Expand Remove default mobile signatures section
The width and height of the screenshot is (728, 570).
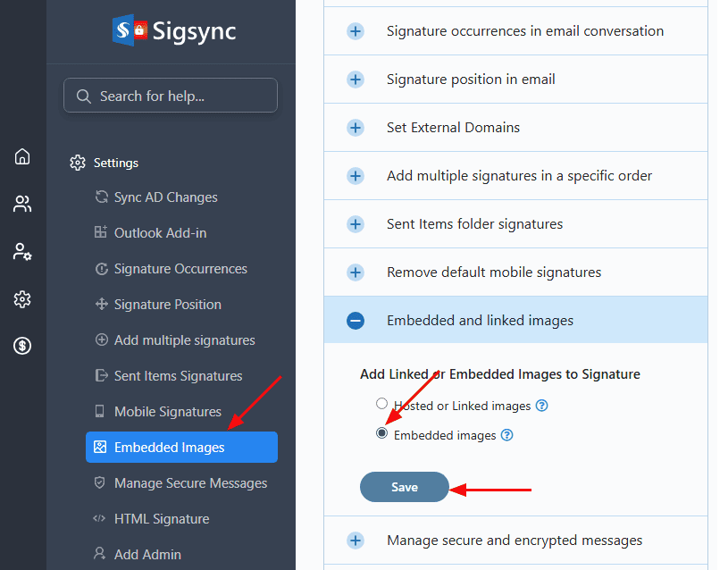pos(356,272)
